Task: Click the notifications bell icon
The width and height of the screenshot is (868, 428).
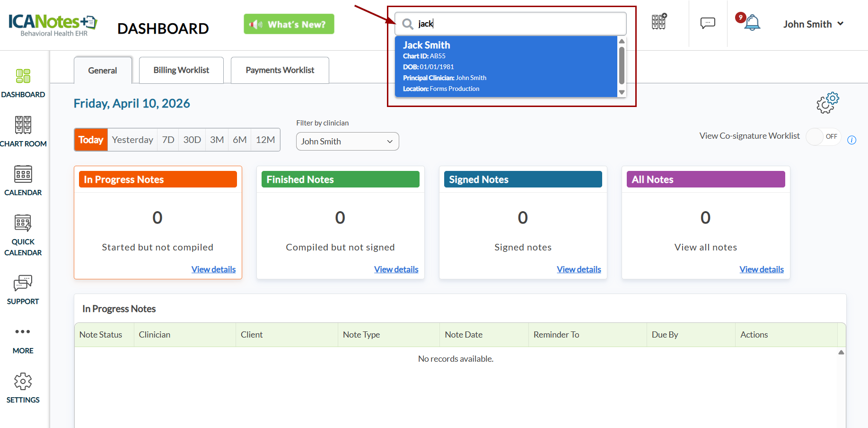Action: click(x=752, y=23)
